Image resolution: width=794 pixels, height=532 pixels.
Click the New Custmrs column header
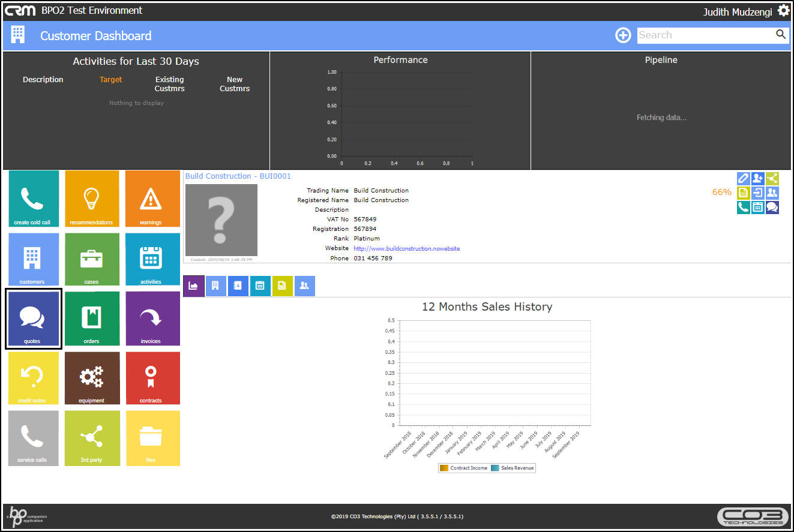click(235, 84)
